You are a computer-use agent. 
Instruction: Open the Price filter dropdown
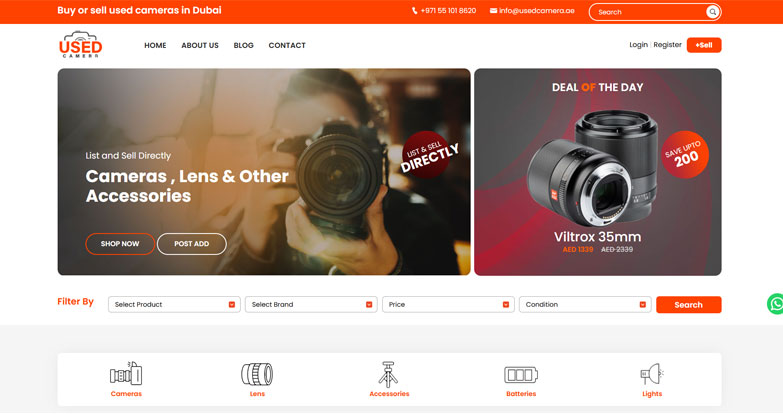(448, 304)
